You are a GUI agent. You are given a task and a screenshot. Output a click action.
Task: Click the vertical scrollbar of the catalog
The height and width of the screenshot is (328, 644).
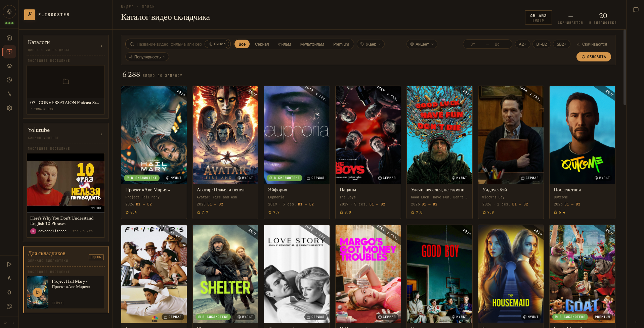coord(625,67)
